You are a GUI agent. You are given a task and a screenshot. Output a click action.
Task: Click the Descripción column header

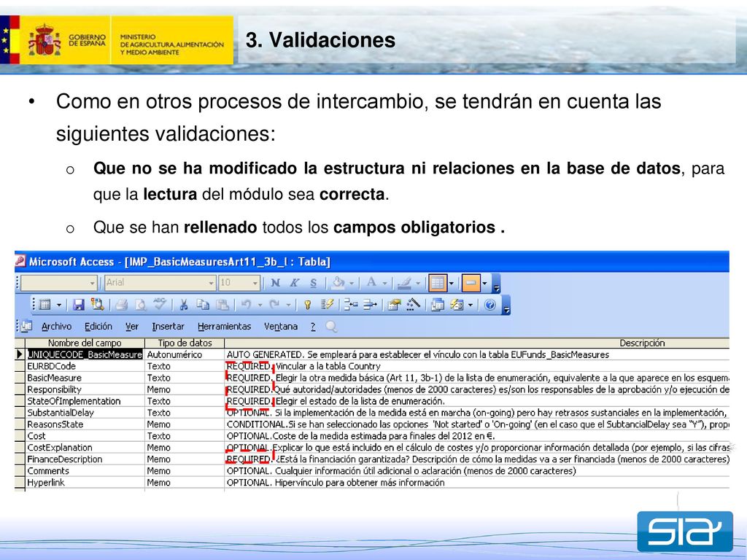click(x=477, y=343)
